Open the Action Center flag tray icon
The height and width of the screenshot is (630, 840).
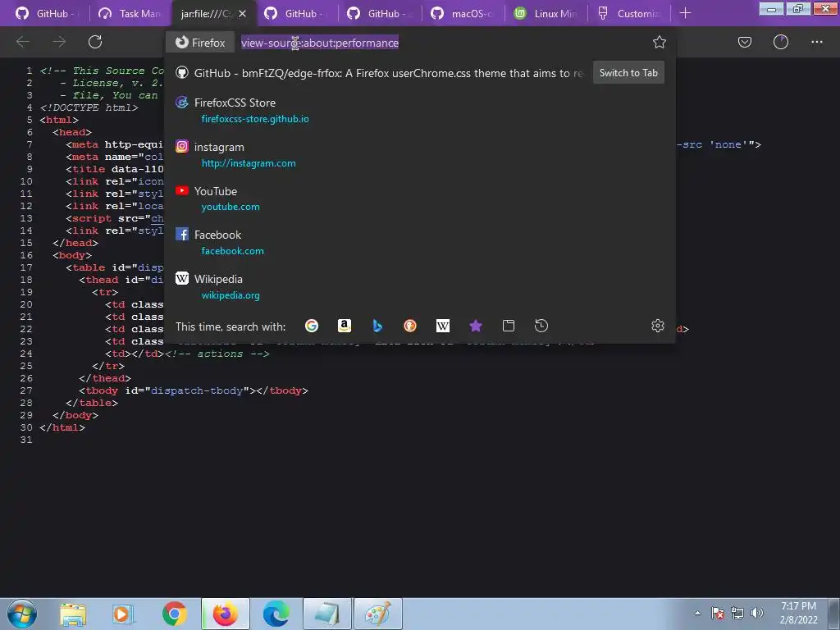717,613
